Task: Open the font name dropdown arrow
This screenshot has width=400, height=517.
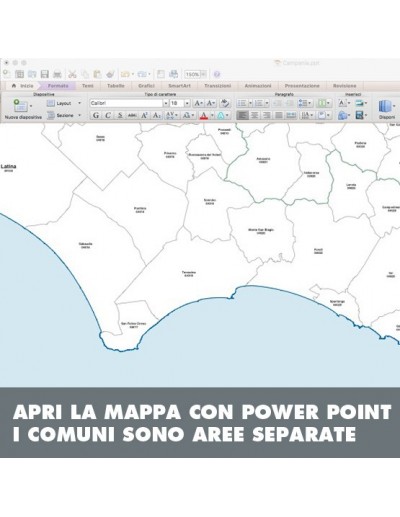Action: point(166,103)
